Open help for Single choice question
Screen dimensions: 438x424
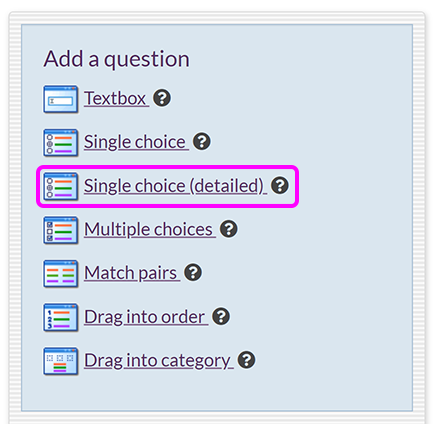click(x=202, y=142)
